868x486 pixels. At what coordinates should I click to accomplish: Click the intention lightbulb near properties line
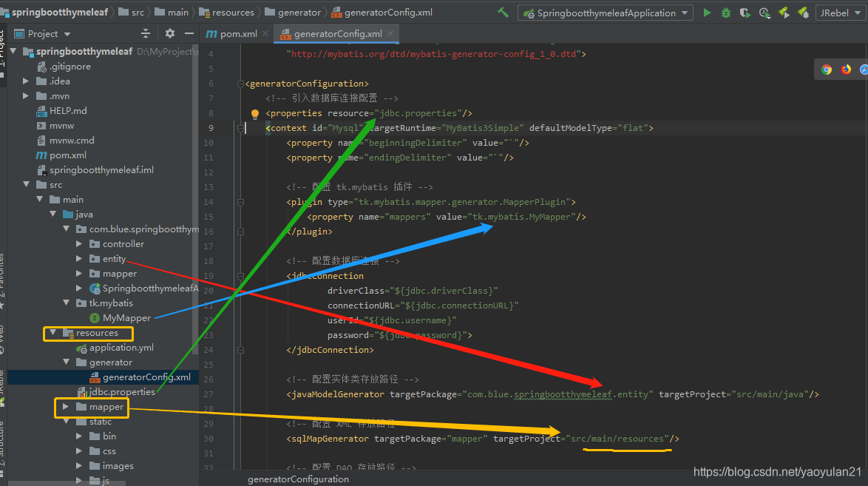point(254,113)
